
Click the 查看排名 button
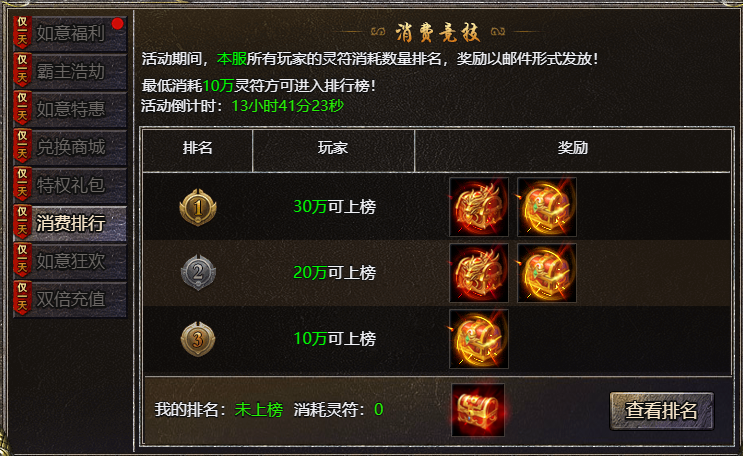(x=661, y=410)
